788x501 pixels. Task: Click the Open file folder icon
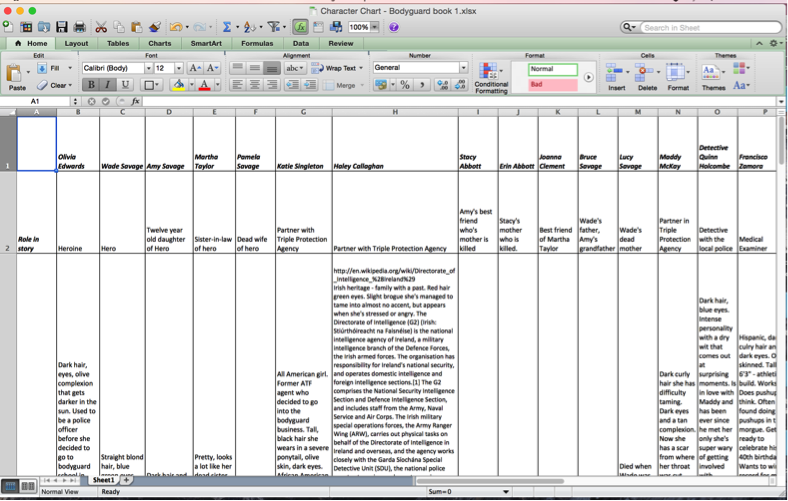tap(44, 27)
